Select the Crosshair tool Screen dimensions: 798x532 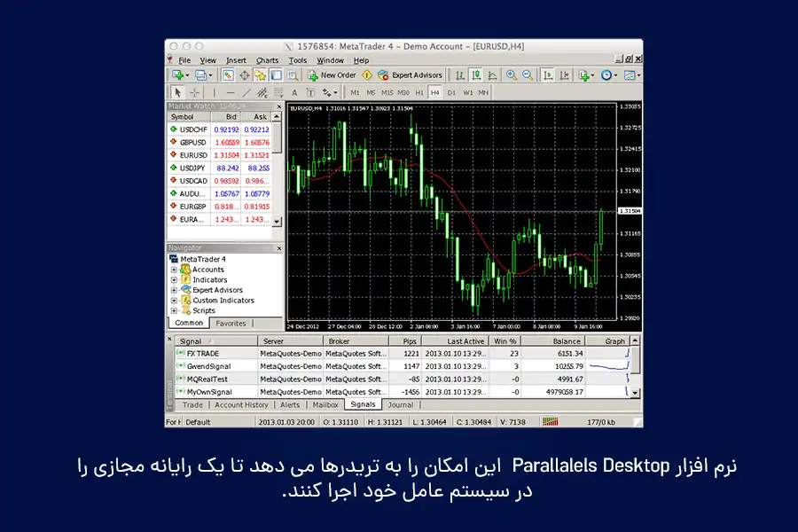194,92
